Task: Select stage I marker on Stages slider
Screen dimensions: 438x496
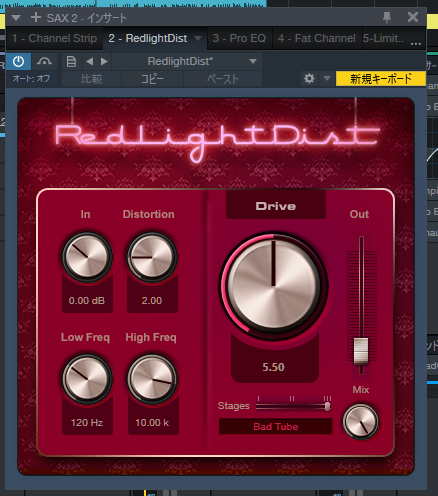Action: 258,399
